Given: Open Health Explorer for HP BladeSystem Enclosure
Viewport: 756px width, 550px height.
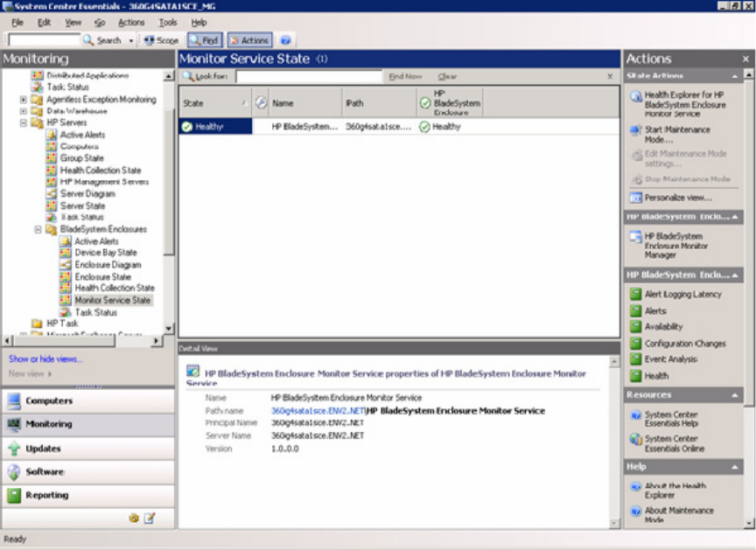Looking at the screenshot, I should point(684,104).
